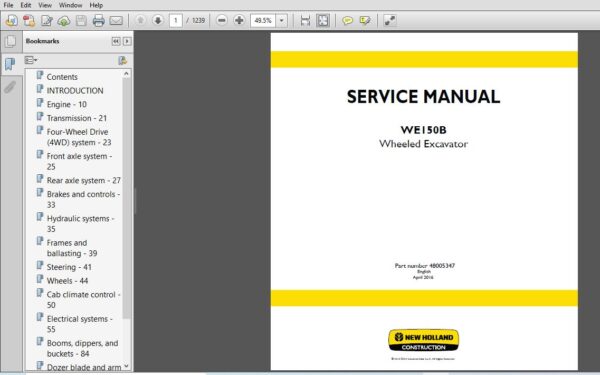Open the Window menu
Image resolution: width=600 pixels, height=375 pixels.
tap(70, 5)
